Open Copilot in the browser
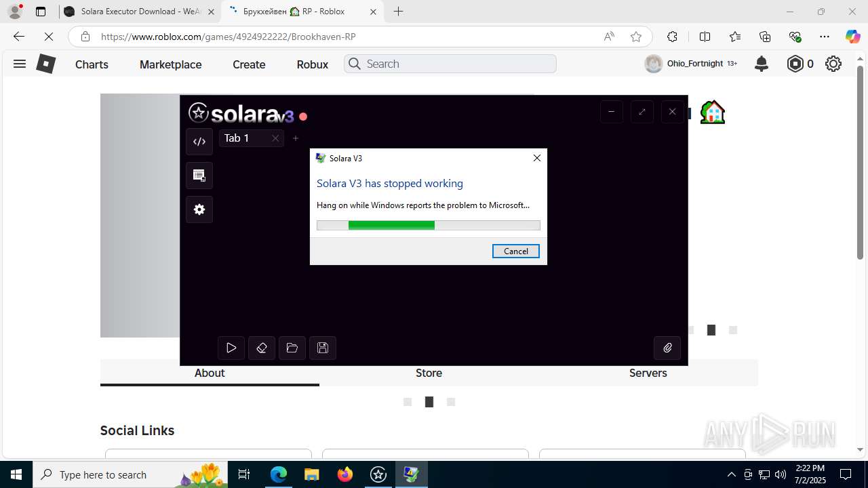Screen dimensions: 868x488 pos(852,37)
